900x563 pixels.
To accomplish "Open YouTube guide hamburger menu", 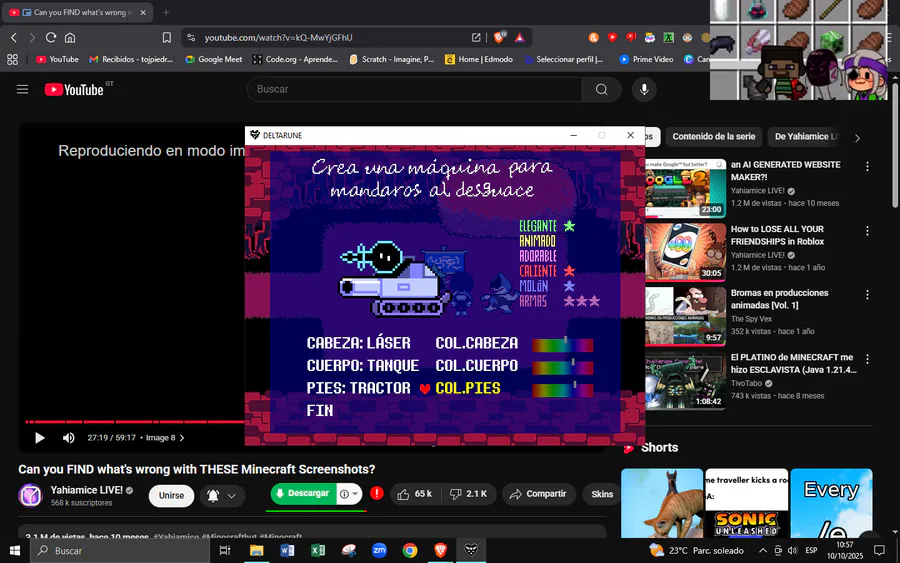I will point(22,90).
